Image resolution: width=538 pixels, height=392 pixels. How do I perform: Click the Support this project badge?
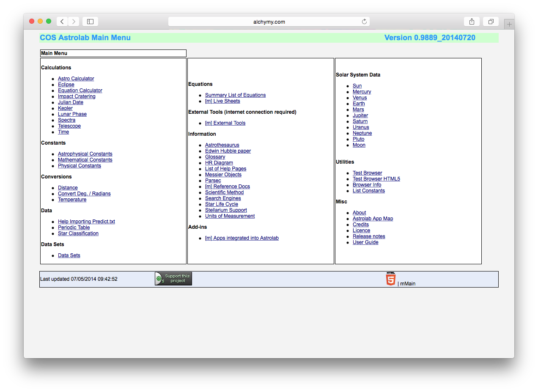pyautogui.click(x=173, y=278)
